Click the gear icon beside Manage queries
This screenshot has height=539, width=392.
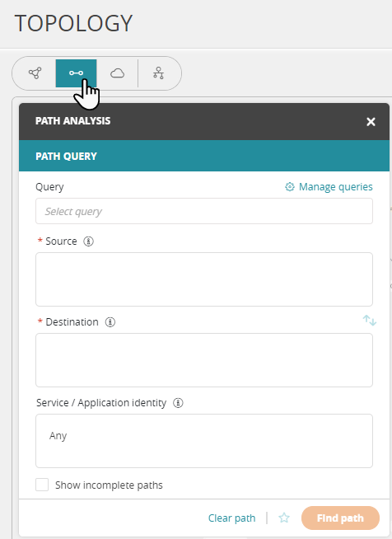(x=290, y=186)
